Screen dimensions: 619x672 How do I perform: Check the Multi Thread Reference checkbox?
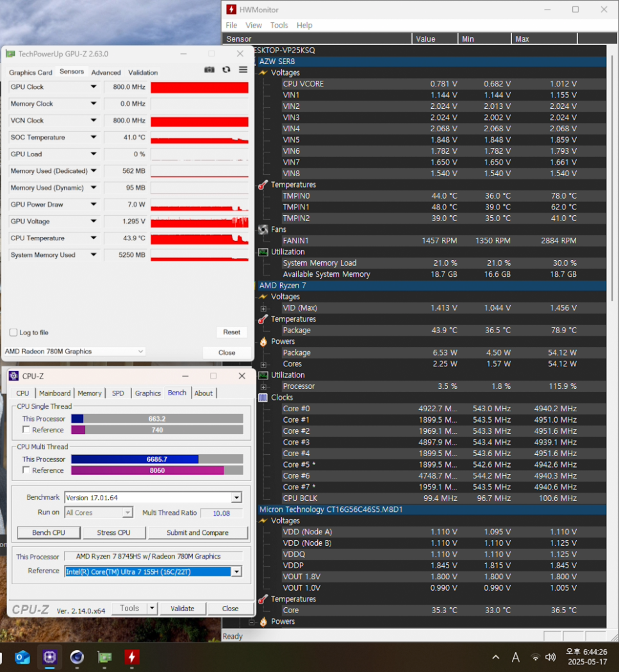pos(26,470)
